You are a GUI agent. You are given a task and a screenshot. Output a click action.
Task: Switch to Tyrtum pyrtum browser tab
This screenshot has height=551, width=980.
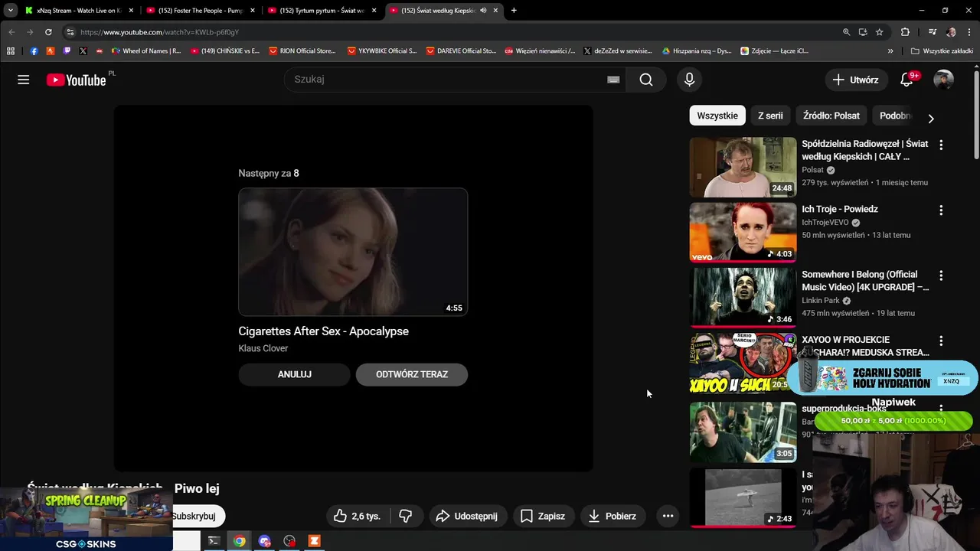322,11
